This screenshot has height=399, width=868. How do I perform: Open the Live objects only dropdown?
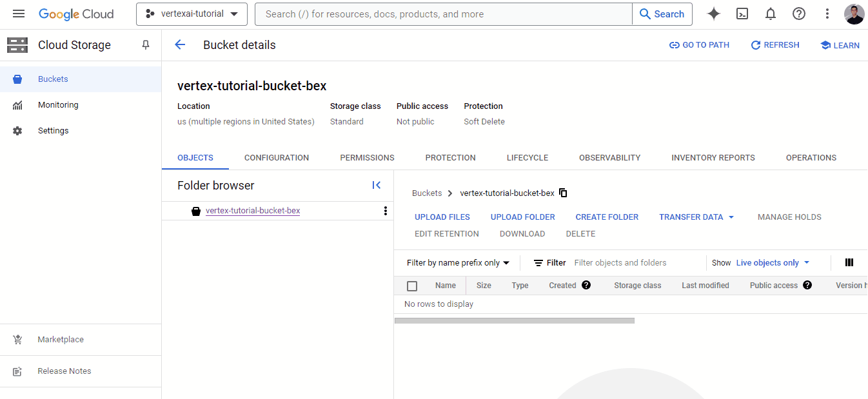click(x=773, y=263)
